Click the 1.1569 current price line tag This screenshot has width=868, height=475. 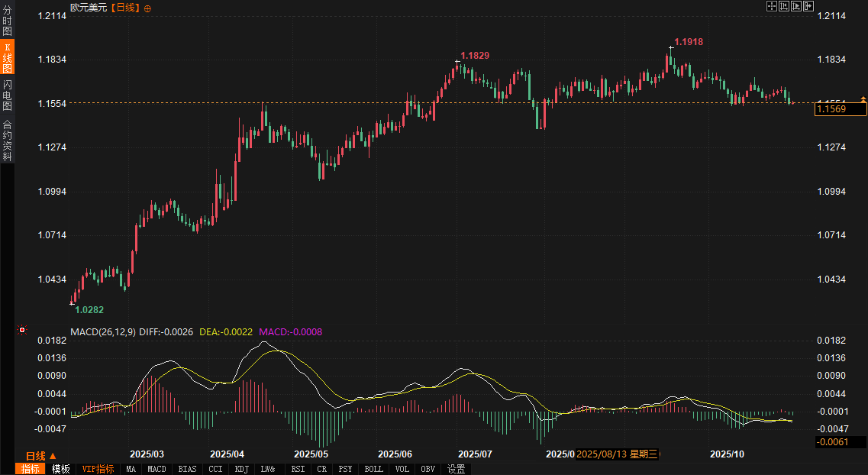click(x=841, y=109)
